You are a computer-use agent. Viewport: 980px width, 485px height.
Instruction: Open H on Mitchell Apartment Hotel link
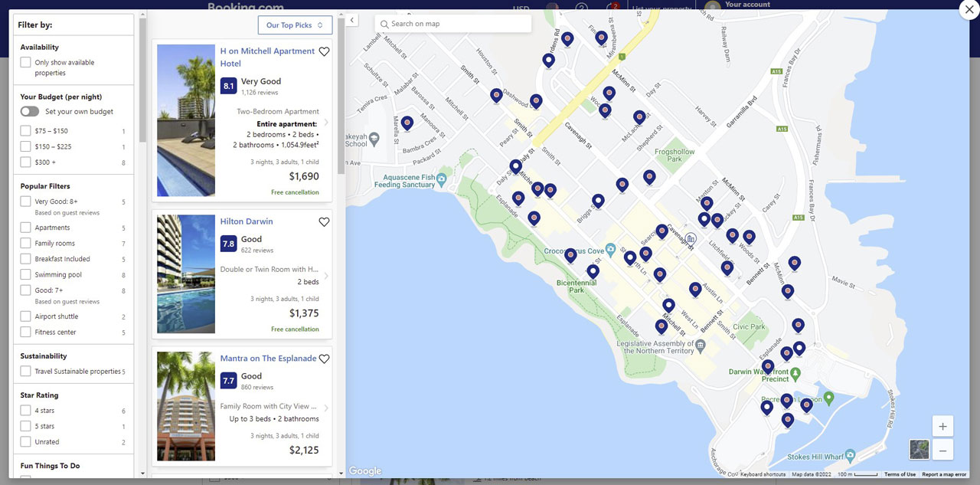pos(267,57)
